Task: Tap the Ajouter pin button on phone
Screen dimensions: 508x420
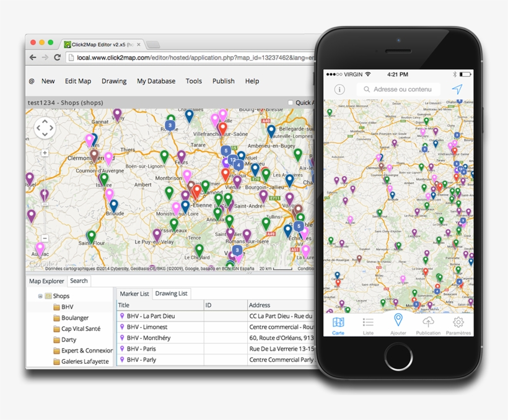Action: pos(398,324)
